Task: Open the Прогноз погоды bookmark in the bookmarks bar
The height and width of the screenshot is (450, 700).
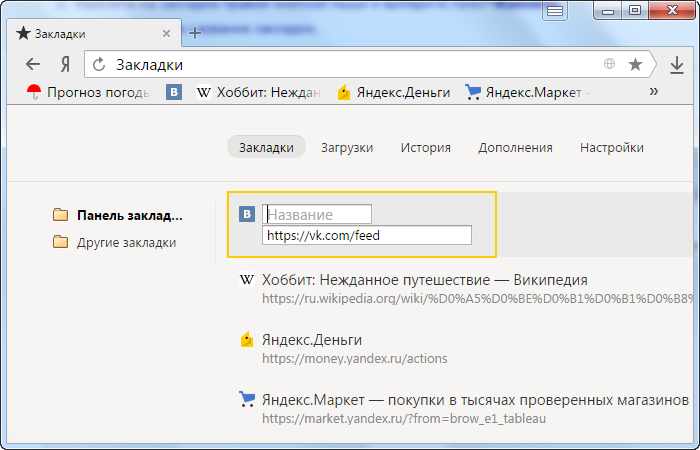Action: coord(88,92)
